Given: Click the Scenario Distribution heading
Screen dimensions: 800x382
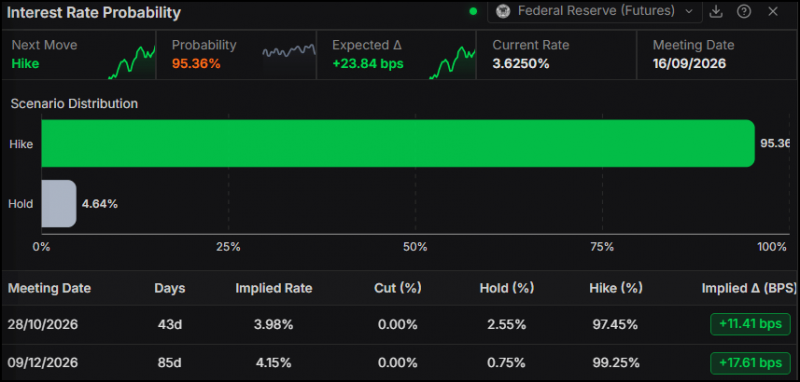Looking at the screenshot, I should click(74, 104).
